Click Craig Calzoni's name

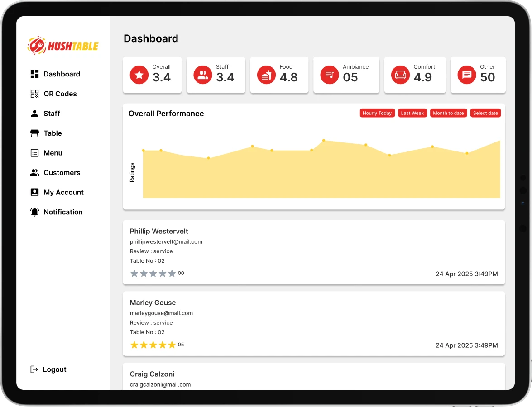click(152, 374)
